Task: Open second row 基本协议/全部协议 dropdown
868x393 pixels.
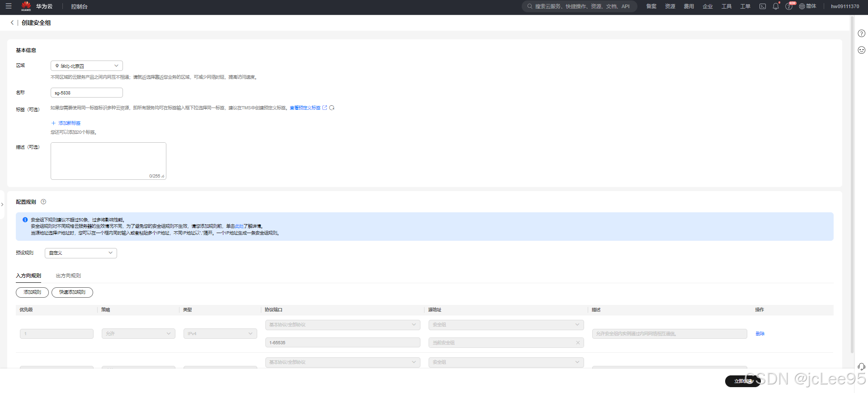Action: 343,362
